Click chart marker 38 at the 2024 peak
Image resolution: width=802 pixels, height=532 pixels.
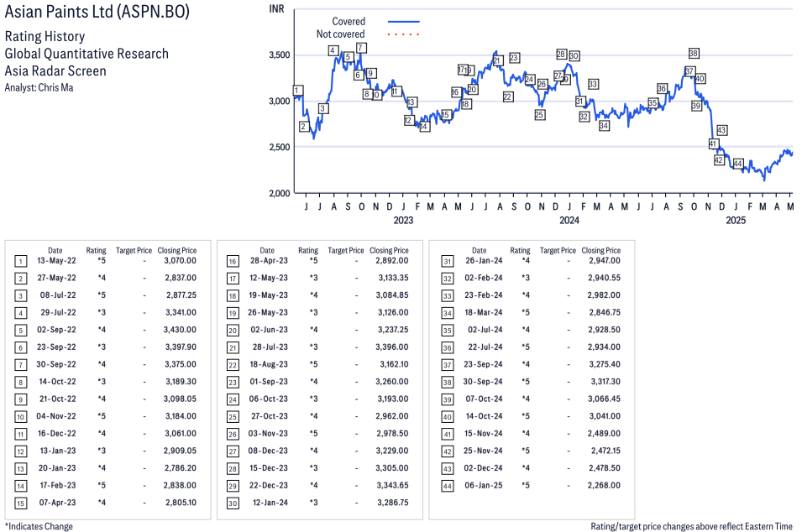[693, 53]
